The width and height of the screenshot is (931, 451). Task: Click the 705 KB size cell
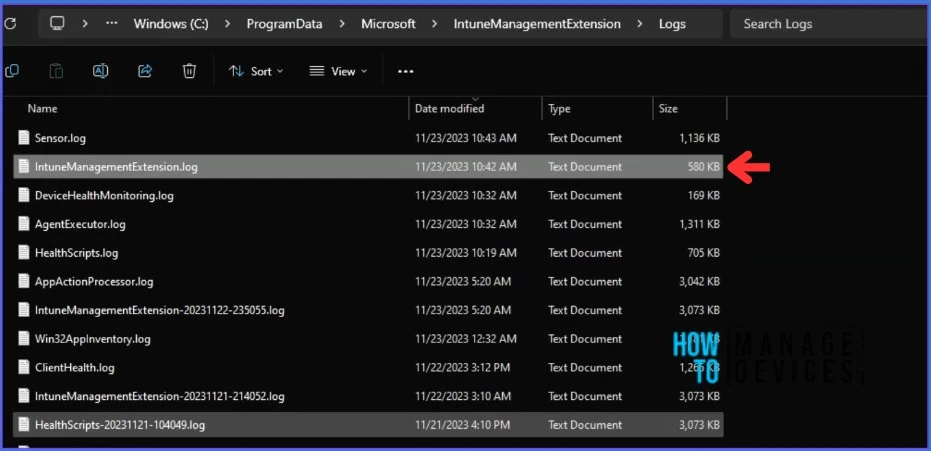(x=704, y=253)
